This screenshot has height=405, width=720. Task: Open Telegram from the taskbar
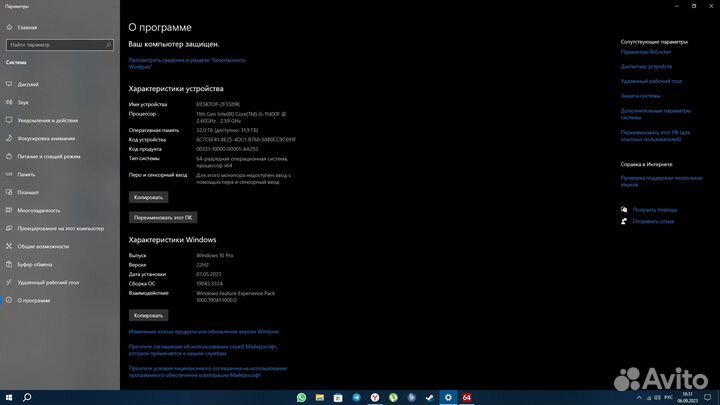tap(356, 398)
